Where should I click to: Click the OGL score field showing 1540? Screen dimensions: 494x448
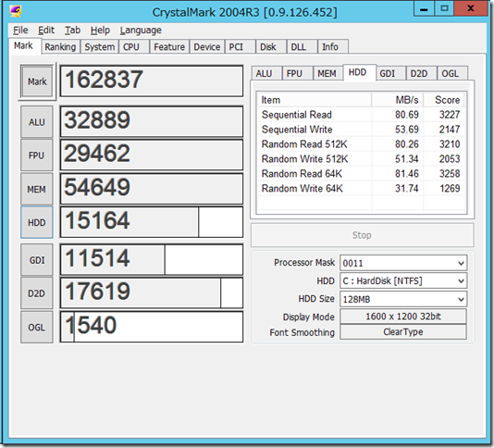click(152, 327)
